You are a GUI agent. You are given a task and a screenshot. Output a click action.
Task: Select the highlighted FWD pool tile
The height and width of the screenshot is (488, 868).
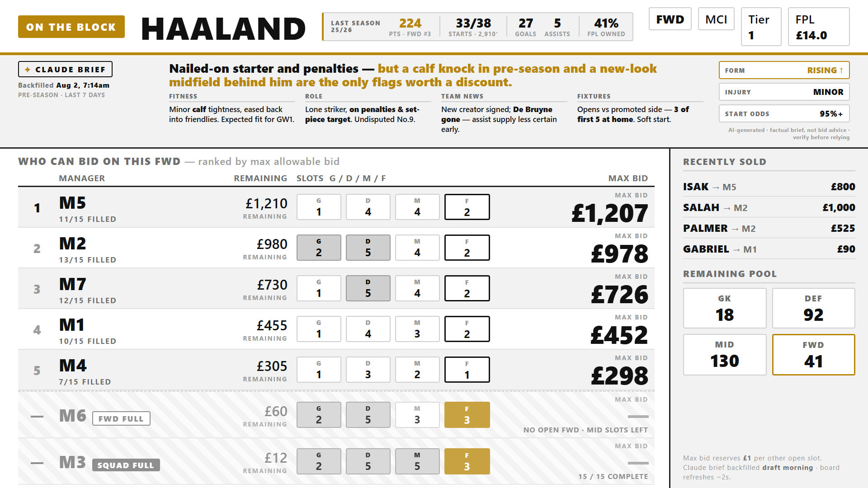click(813, 355)
